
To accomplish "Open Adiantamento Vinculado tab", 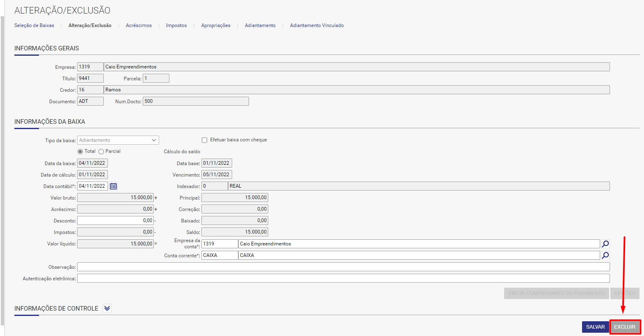I will click(x=317, y=25).
